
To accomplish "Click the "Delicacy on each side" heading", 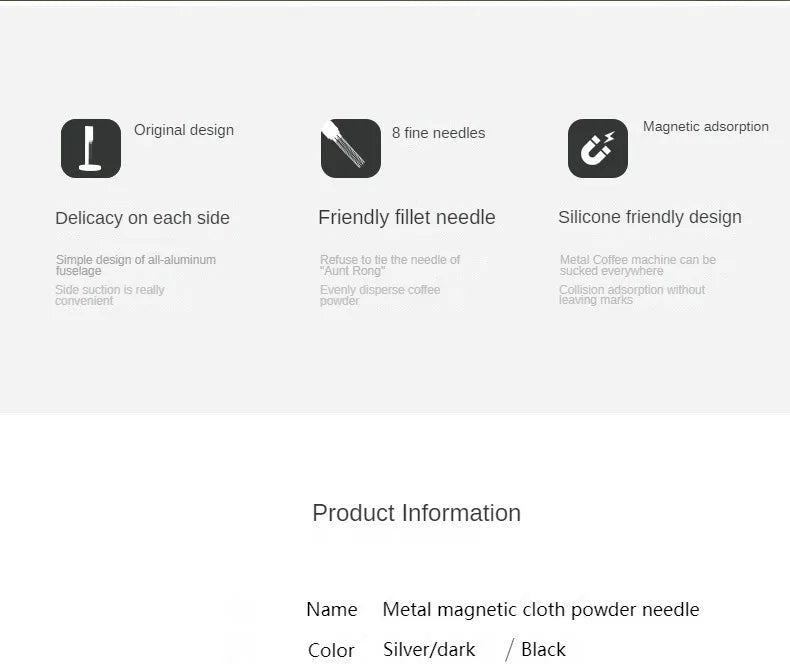I will [142, 218].
